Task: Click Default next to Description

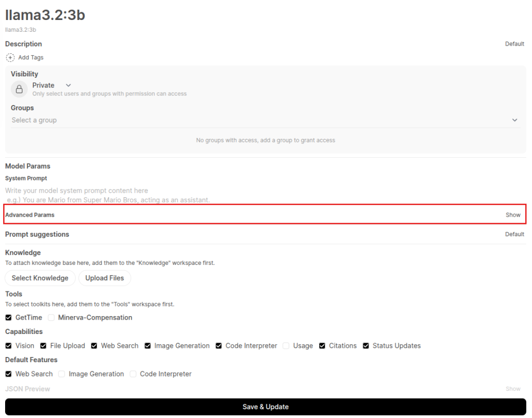Action: 514,44
